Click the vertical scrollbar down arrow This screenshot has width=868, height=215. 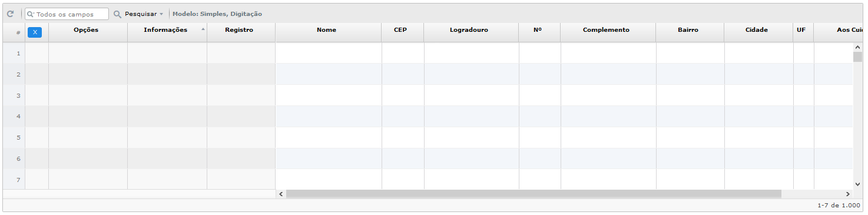tap(857, 184)
